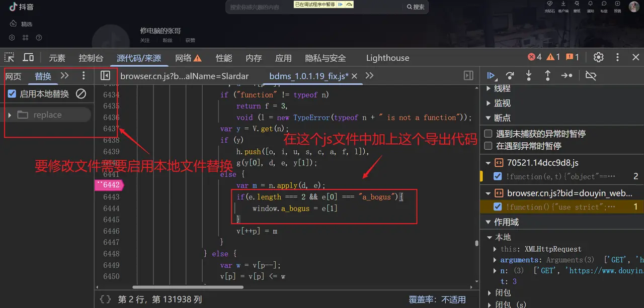Enable pausing on uncaught exceptions
This screenshot has height=308, width=644.
coord(488,133)
